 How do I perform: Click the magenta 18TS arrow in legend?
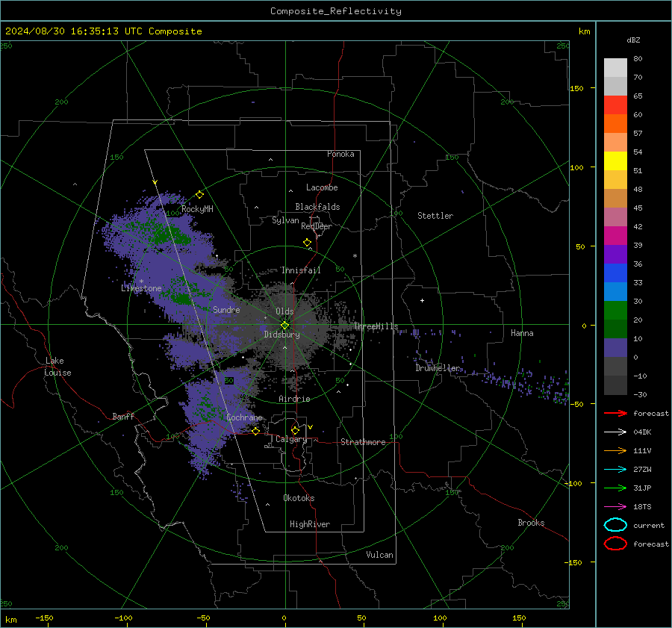tap(615, 507)
